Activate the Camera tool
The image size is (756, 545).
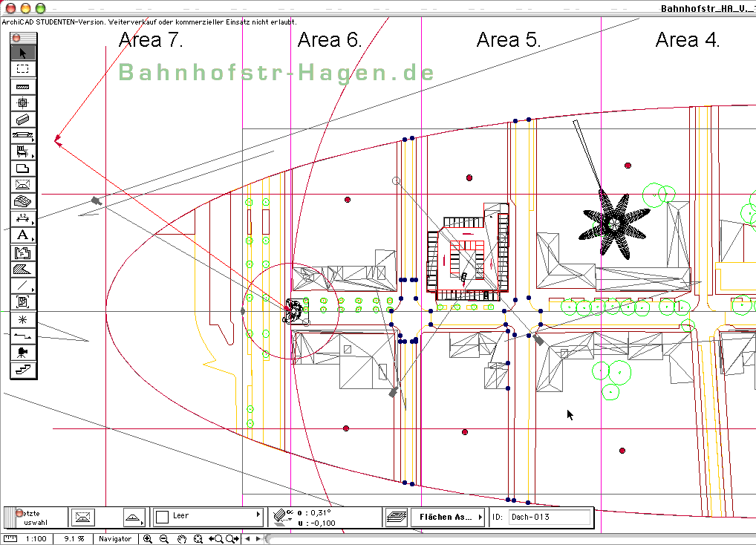22,351
